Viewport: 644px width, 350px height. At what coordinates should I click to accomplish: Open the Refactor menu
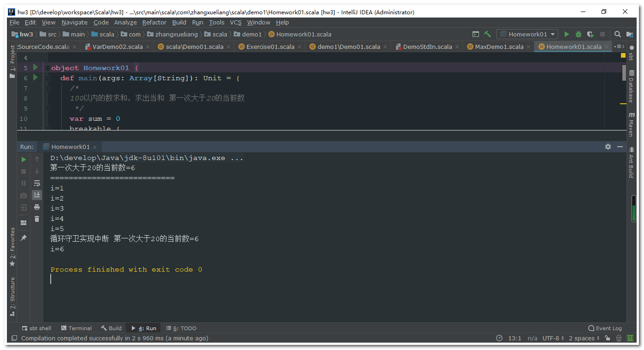click(x=154, y=22)
